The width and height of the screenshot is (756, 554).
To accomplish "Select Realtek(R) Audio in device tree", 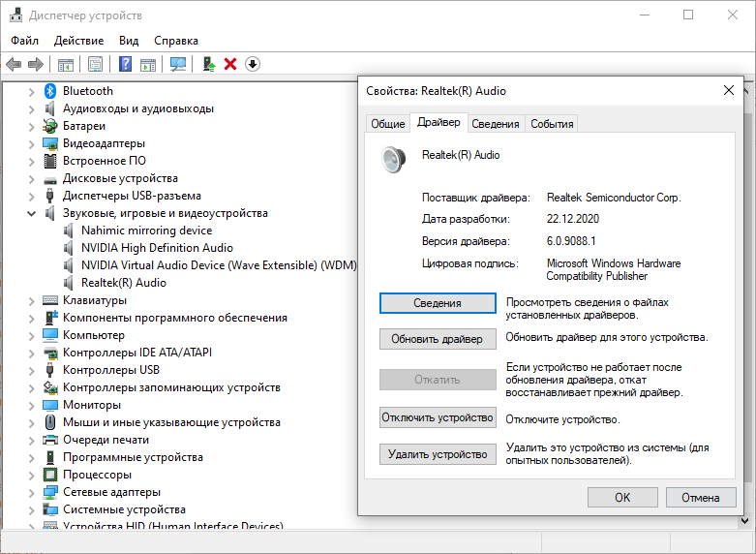I will (x=124, y=283).
